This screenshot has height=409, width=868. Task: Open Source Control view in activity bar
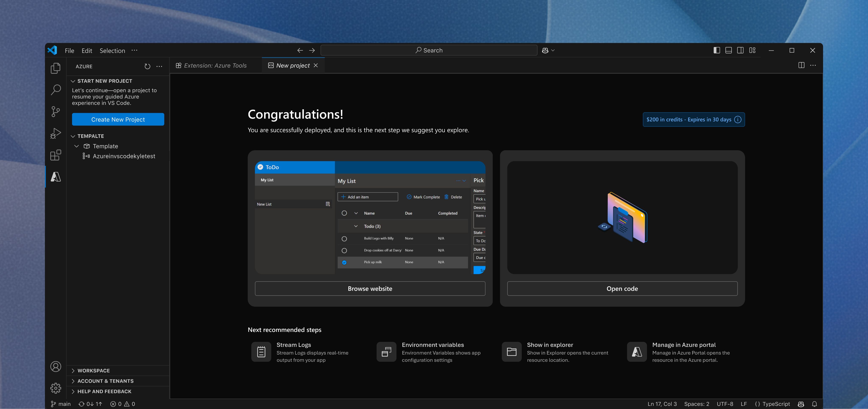point(56,111)
